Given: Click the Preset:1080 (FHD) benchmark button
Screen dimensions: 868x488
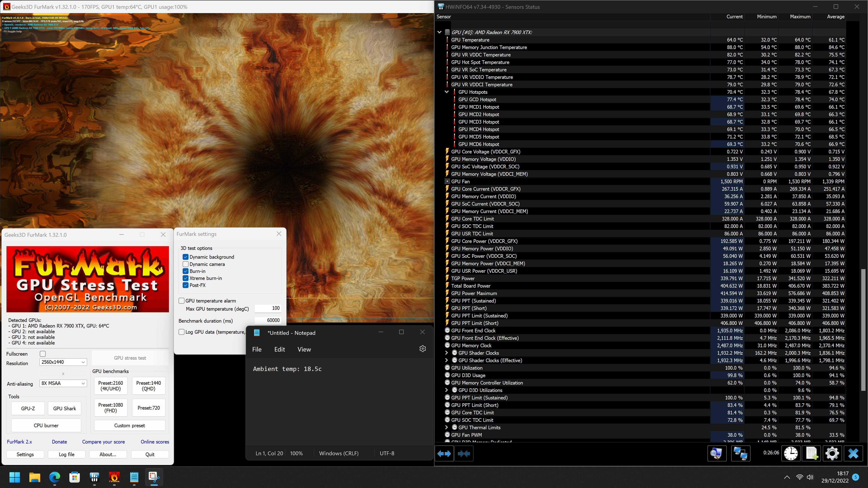Looking at the screenshot, I should click(111, 408).
